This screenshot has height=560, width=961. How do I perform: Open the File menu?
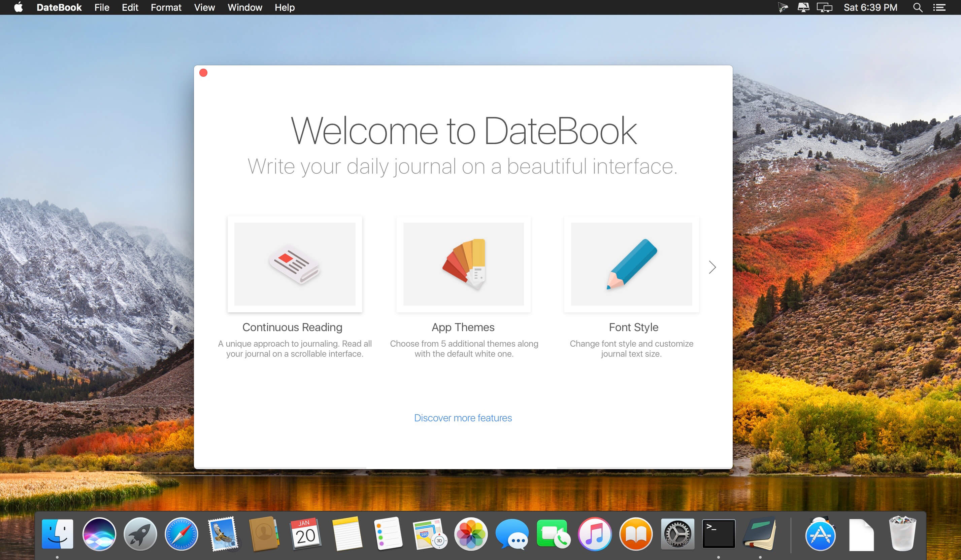[102, 7]
